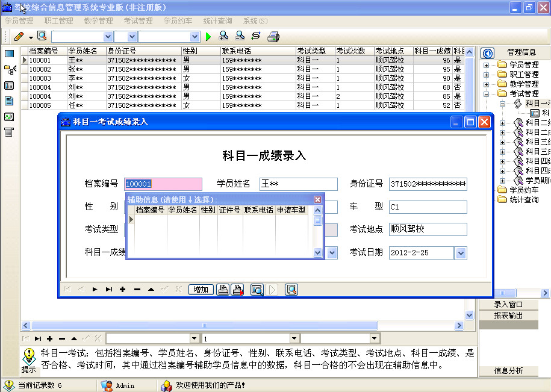Click the main grid vertical scroll-up arrow
The image size is (551, 392).
[470, 52]
